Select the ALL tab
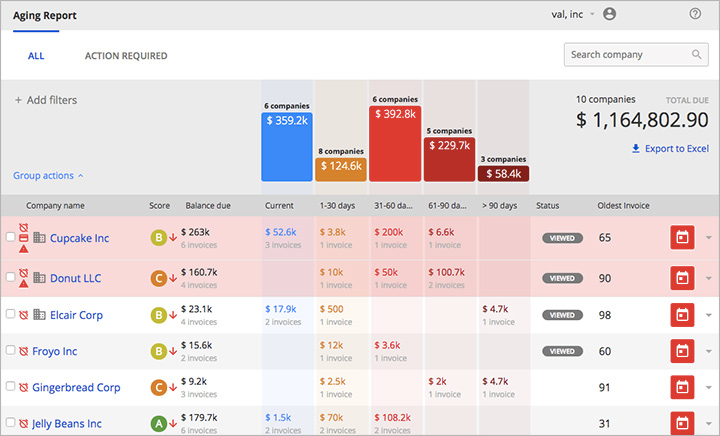This screenshot has height=436, width=720. pyautogui.click(x=36, y=56)
